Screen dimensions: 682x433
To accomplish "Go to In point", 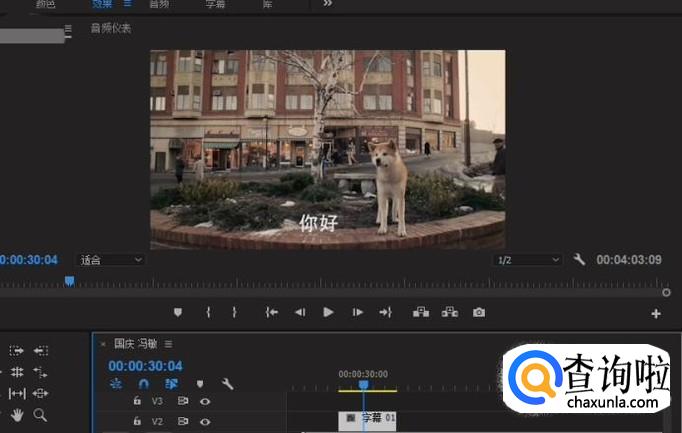I will (x=271, y=312).
